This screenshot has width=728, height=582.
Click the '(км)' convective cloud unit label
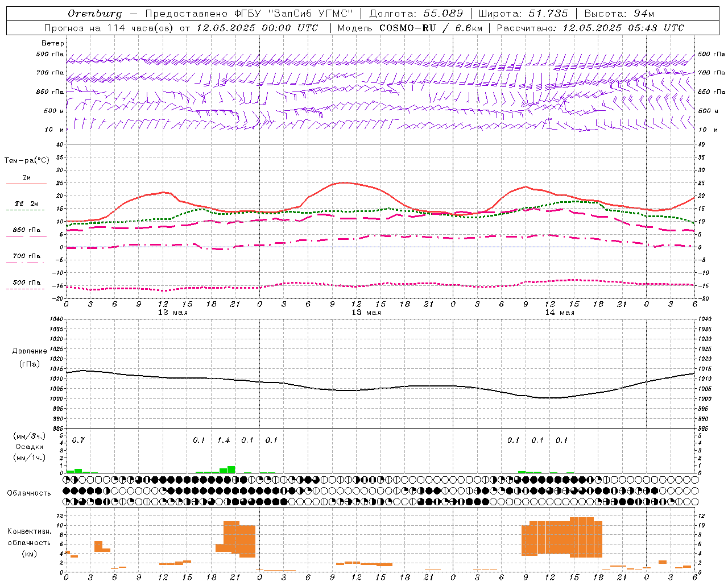click(x=29, y=553)
